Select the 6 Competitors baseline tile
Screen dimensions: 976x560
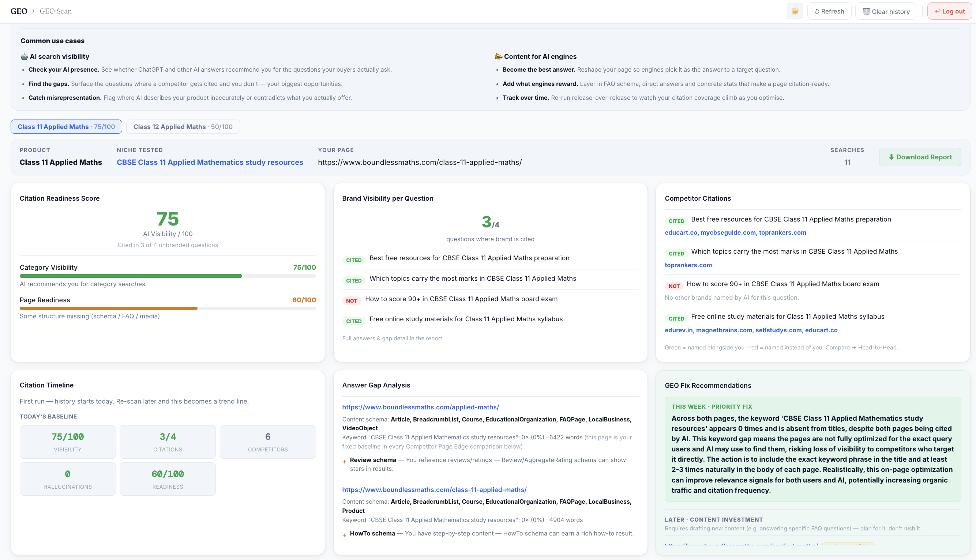point(268,442)
